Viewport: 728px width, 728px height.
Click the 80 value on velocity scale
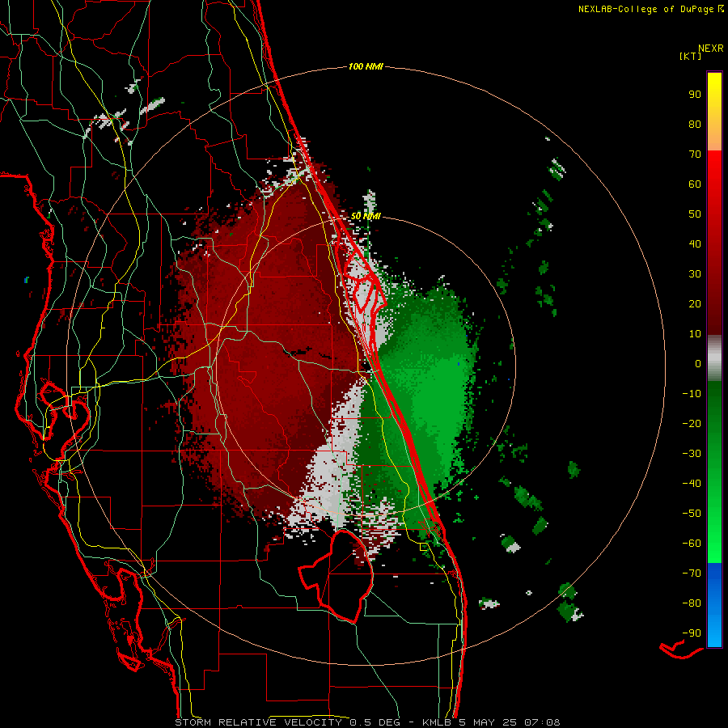point(695,125)
